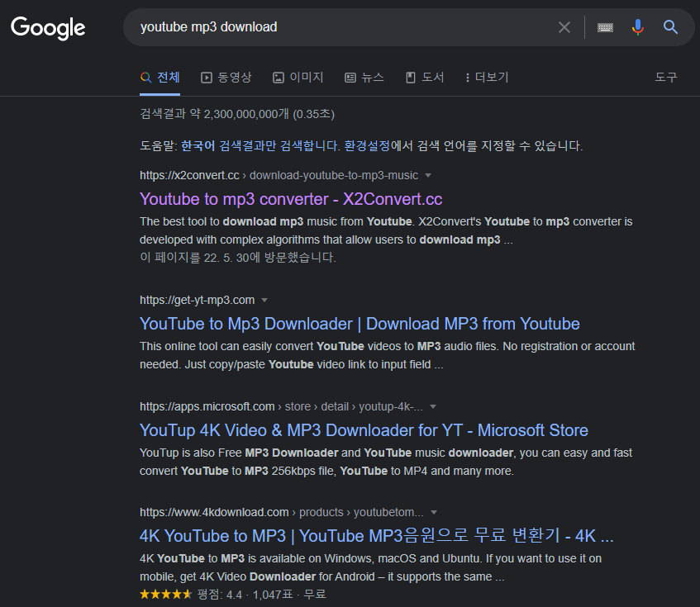The height and width of the screenshot is (607, 700).
Task: Open the 환경설정 preferences link
Action: coord(367,146)
